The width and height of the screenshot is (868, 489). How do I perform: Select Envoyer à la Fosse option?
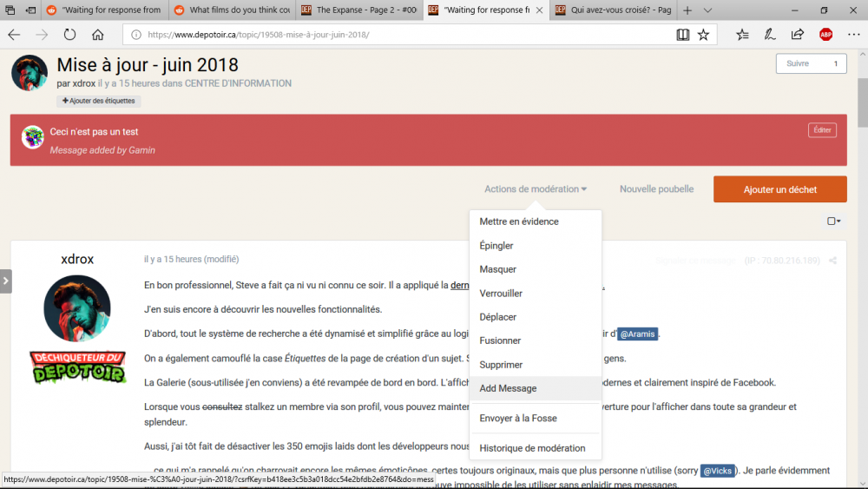tap(517, 418)
